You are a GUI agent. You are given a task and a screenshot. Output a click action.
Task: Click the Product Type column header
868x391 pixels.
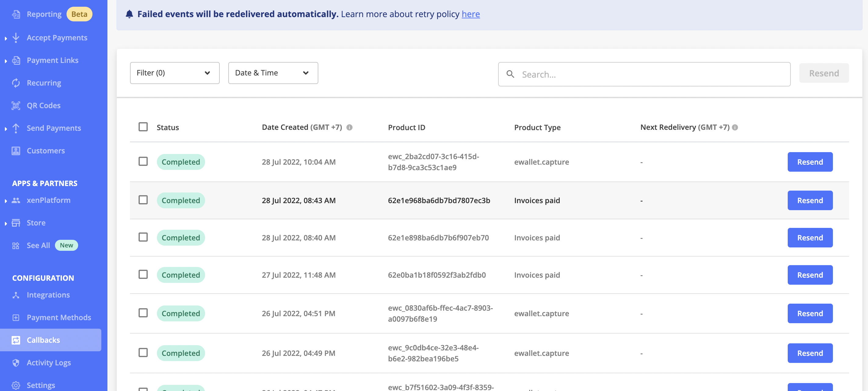(x=537, y=127)
